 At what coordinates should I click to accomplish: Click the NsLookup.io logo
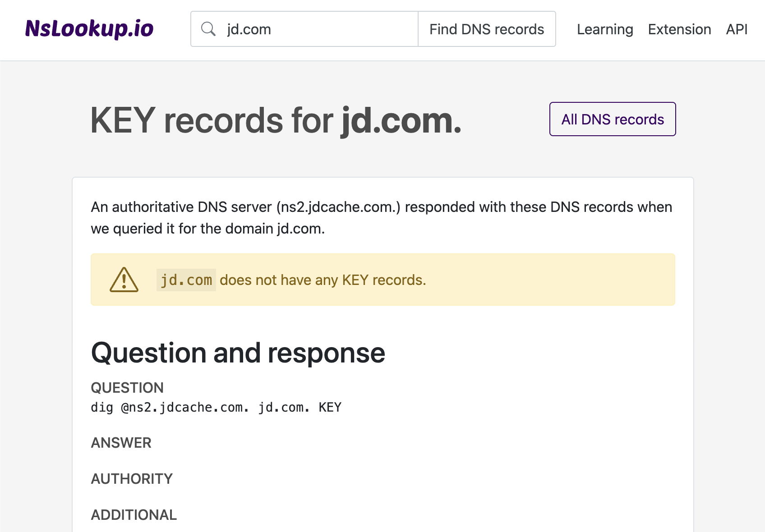pyautogui.click(x=89, y=28)
